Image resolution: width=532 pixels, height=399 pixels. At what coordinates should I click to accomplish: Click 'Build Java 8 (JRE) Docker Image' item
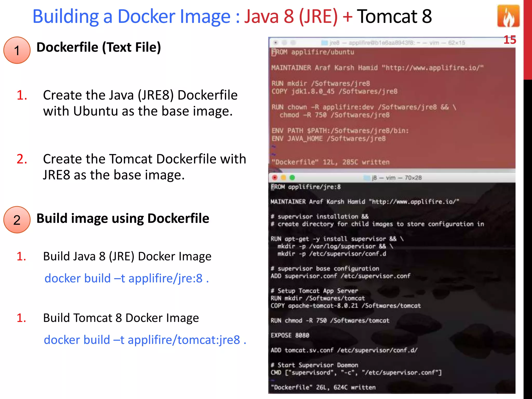point(127,257)
